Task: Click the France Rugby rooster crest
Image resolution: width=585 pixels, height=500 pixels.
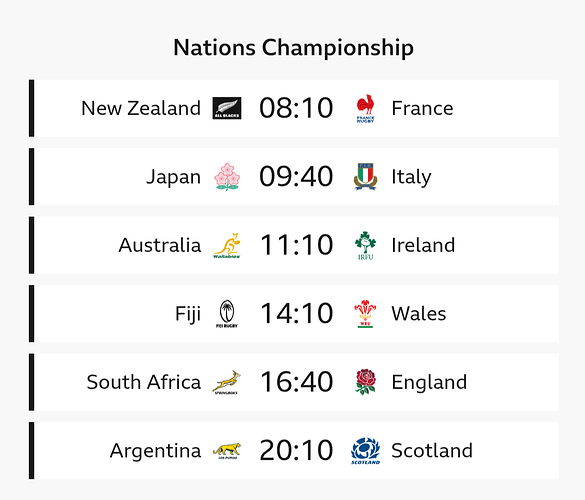Action: click(x=365, y=108)
